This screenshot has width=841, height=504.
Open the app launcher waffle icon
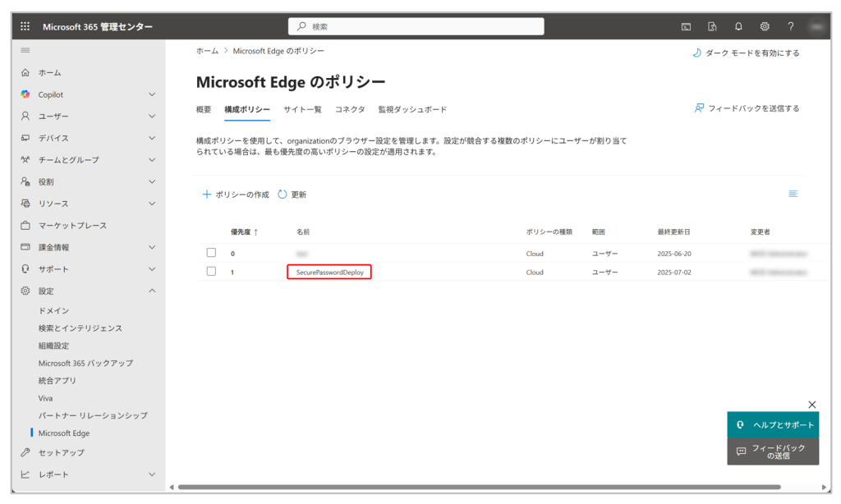pos(25,26)
